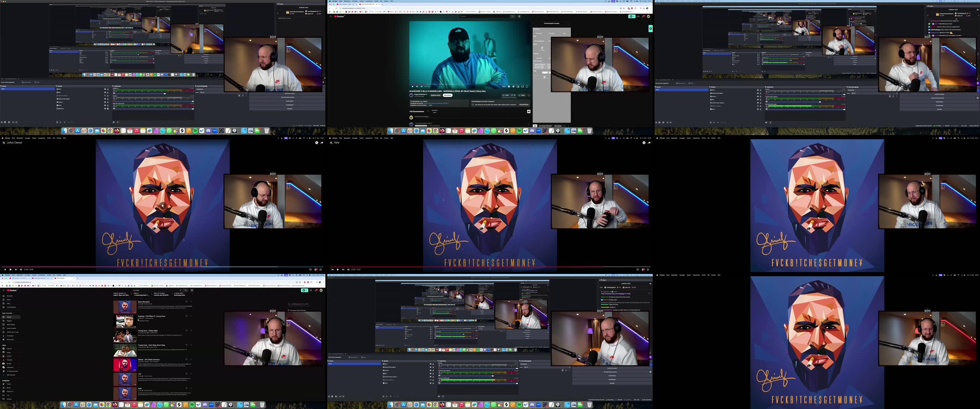Screen dimensions: 980x409
Task: Select Alle tab below Superheld chat
Action: pos(535,126)
